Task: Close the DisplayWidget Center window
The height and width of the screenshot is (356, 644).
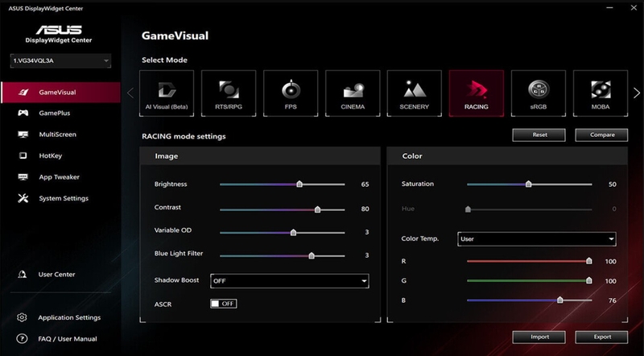Action: [634, 7]
